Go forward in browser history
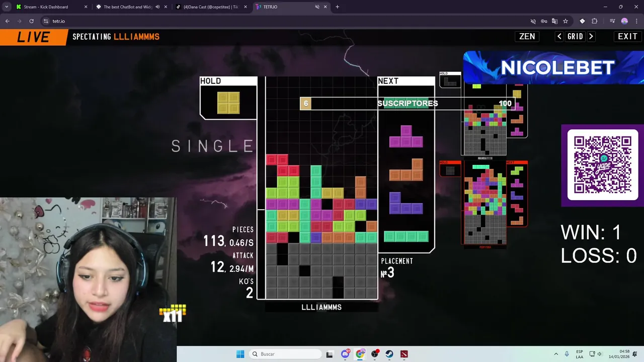This screenshot has height=362, width=644. 19,21
